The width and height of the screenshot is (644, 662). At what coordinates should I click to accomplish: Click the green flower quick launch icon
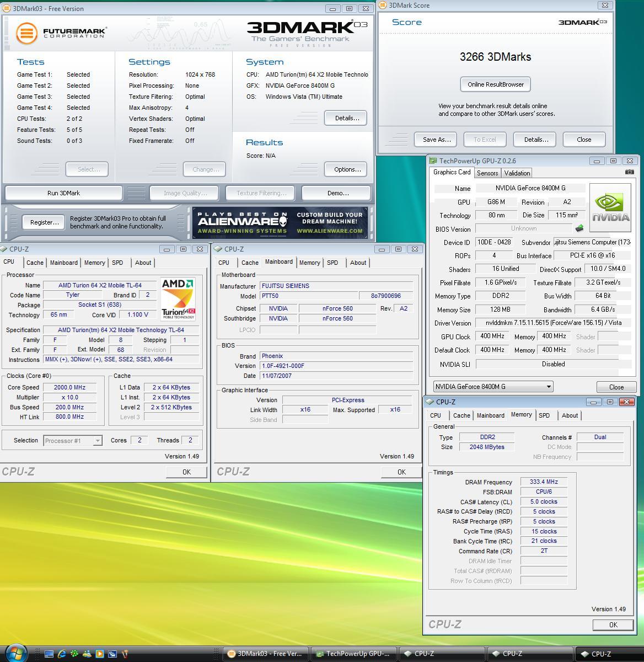(x=74, y=654)
